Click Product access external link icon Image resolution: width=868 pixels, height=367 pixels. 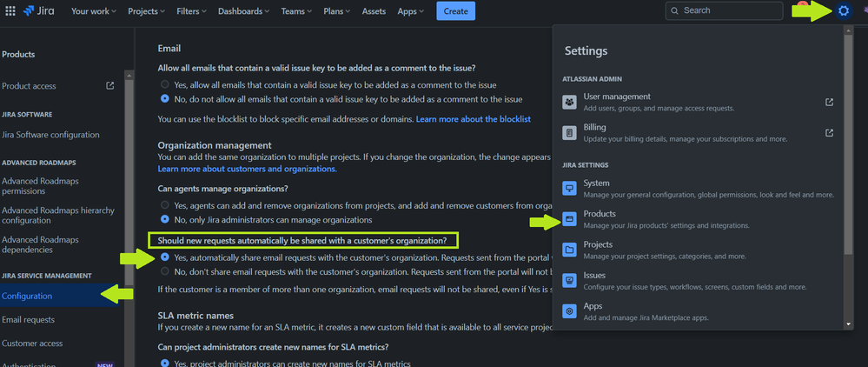[x=110, y=86]
